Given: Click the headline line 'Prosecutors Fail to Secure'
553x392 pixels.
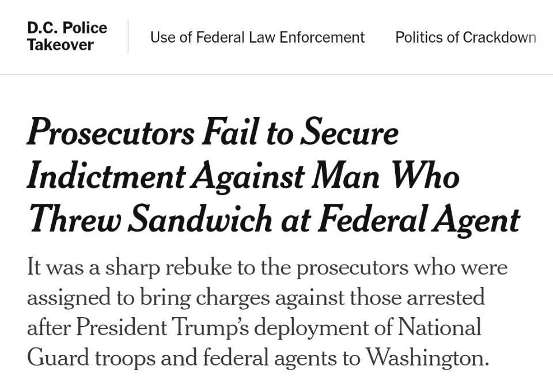Looking at the screenshot, I should [213, 131].
